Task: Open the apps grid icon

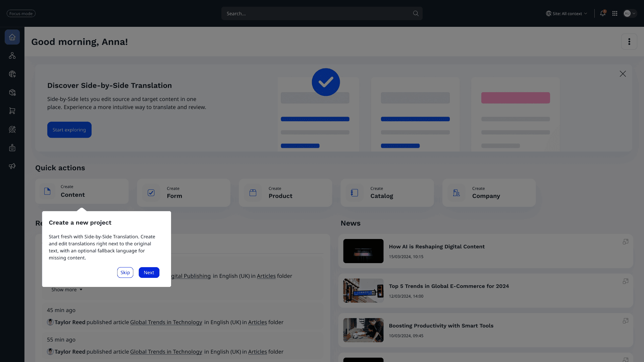Action: tap(615, 13)
